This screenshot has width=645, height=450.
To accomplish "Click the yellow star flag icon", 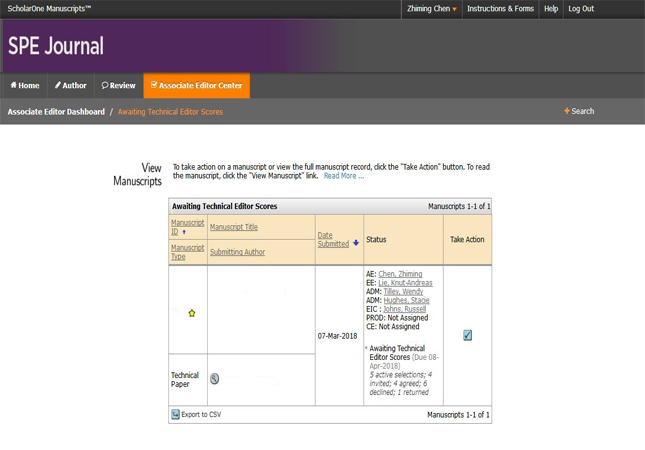I will (192, 313).
